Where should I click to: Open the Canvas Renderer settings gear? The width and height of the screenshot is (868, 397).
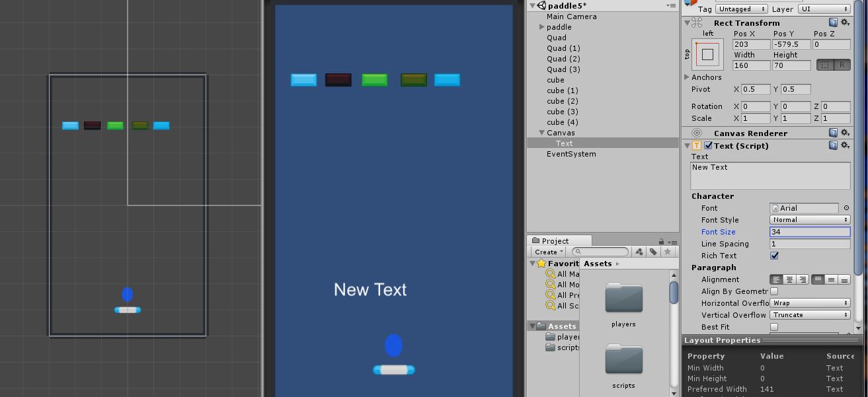click(x=844, y=132)
